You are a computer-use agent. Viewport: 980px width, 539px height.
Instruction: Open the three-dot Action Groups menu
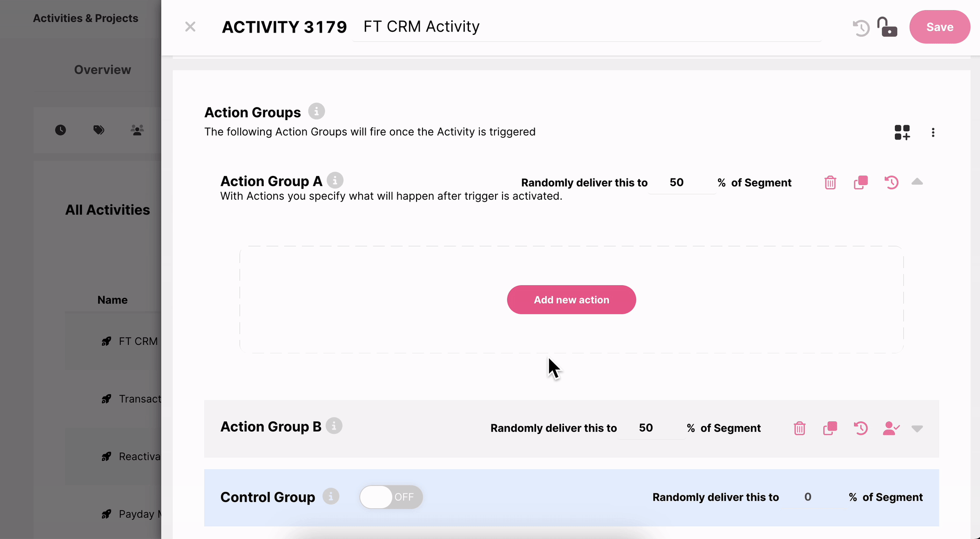click(933, 133)
